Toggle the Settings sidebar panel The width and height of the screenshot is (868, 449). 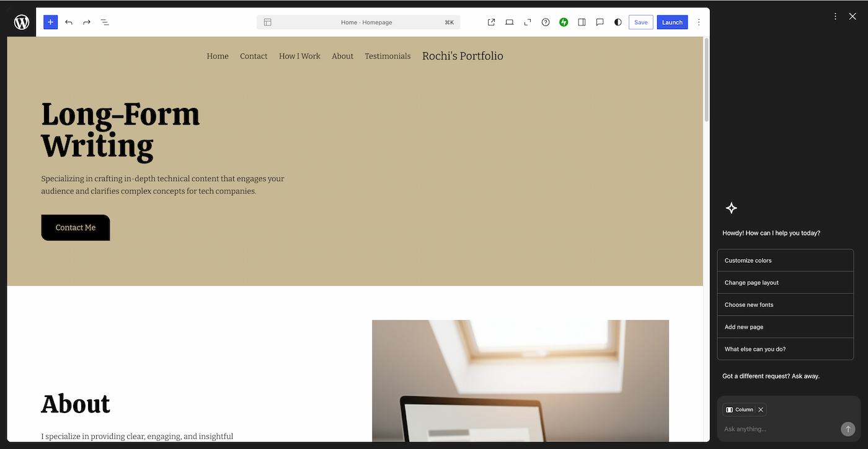582,22
